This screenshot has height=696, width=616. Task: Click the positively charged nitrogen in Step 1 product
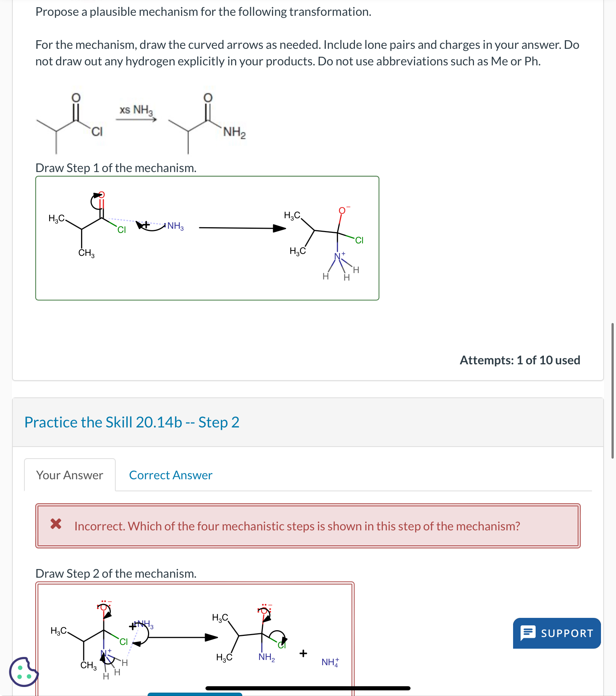(x=337, y=256)
